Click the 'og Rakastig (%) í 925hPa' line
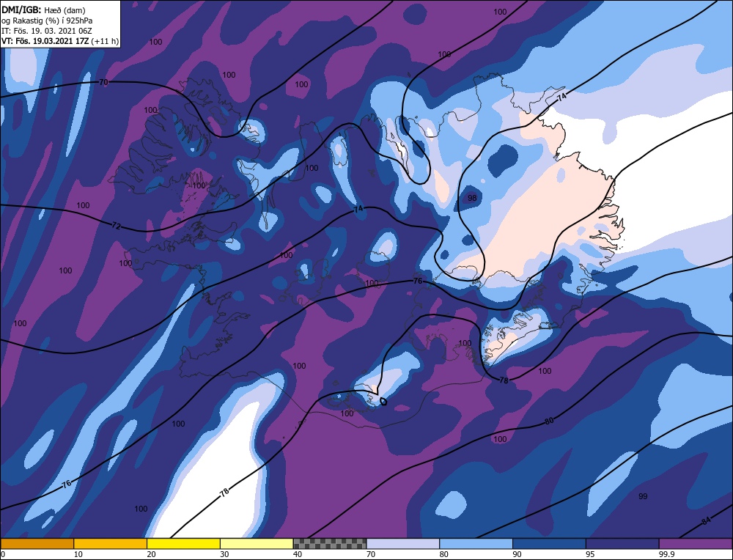The width and height of the screenshot is (733, 560). point(47,20)
